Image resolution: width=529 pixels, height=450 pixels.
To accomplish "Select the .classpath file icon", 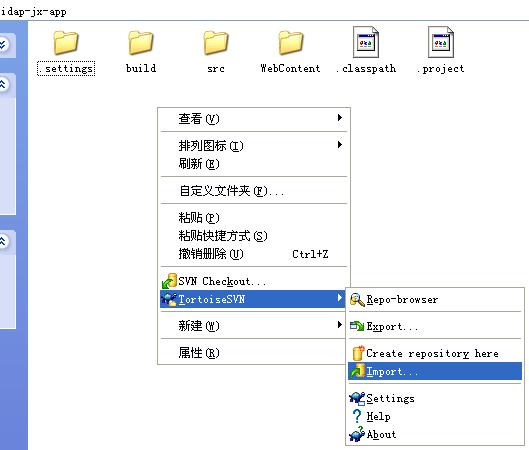I will pyautogui.click(x=366, y=42).
